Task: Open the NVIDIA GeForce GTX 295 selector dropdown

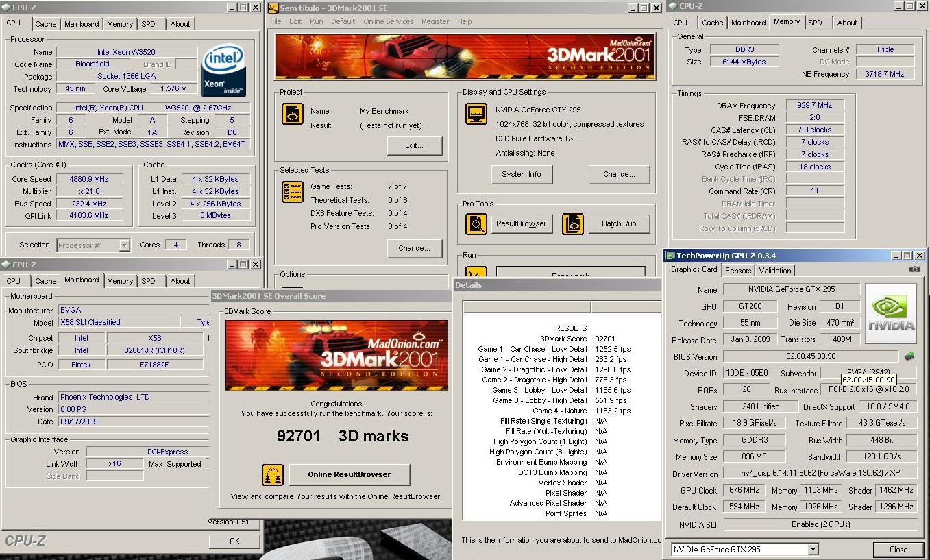Action: (x=813, y=549)
